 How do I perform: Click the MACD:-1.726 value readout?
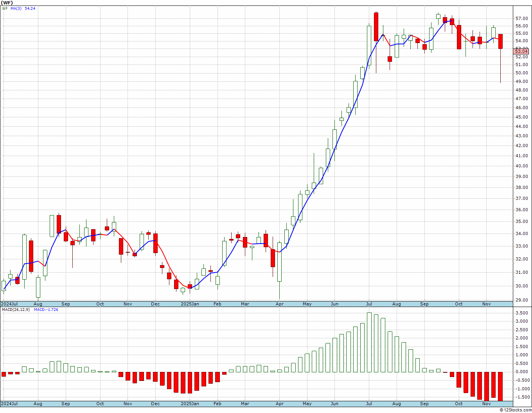(x=46, y=310)
